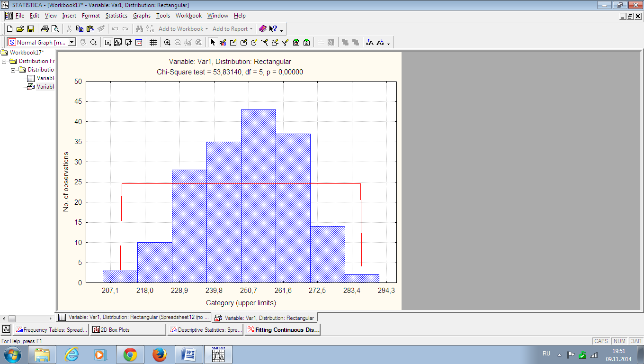Click the Find binoculars icon

[x=139, y=29]
